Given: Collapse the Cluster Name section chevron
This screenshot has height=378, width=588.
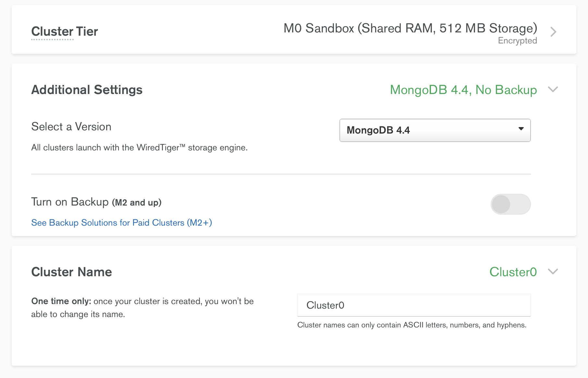Looking at the screenshot, I should (x=553, y=271).
